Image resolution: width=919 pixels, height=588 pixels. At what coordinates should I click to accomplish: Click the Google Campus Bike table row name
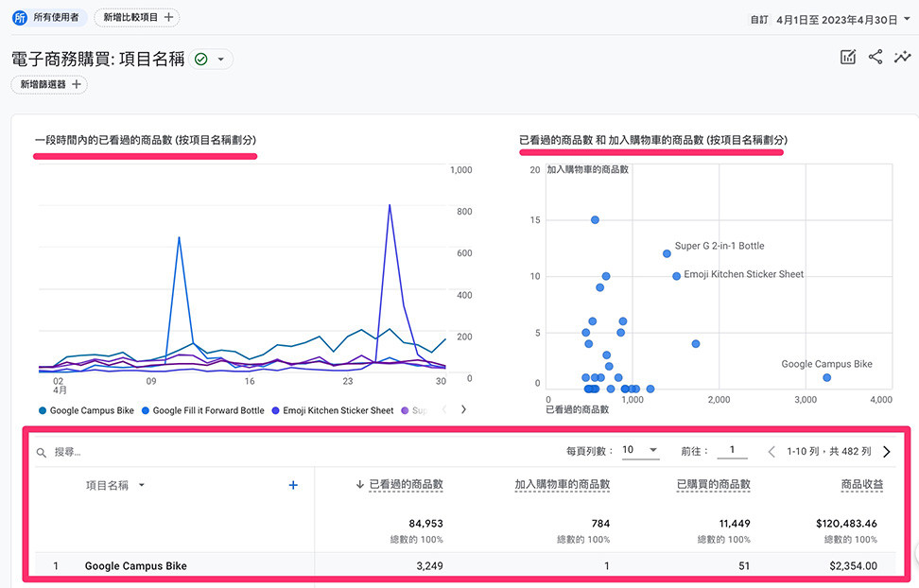(x=136, y=565)
